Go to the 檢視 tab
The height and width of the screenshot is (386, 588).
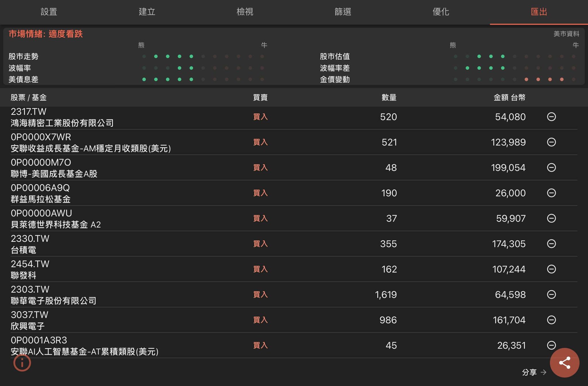pos(245,12)
